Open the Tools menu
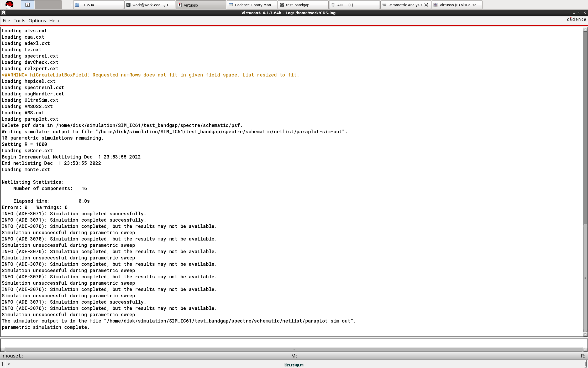The height and width of the screenshot is (368, 588). (19, 21)
